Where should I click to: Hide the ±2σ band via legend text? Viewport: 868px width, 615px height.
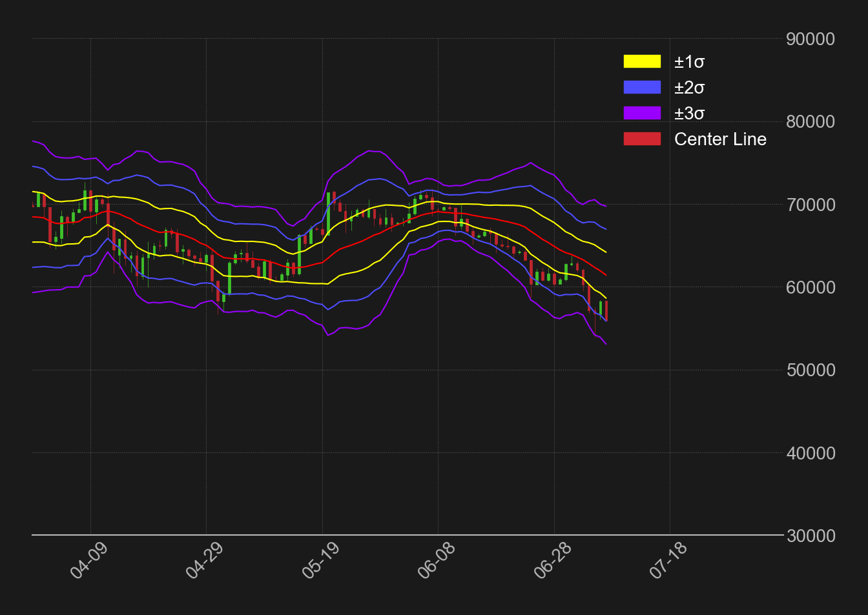(x=689, y=88)
